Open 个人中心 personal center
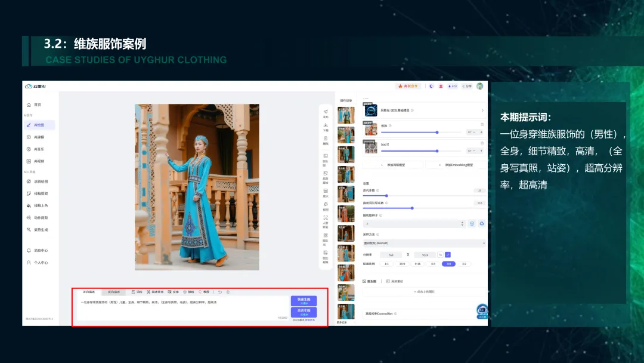The width and height of the screenshot is (644, 363). (x=37, y=262)
